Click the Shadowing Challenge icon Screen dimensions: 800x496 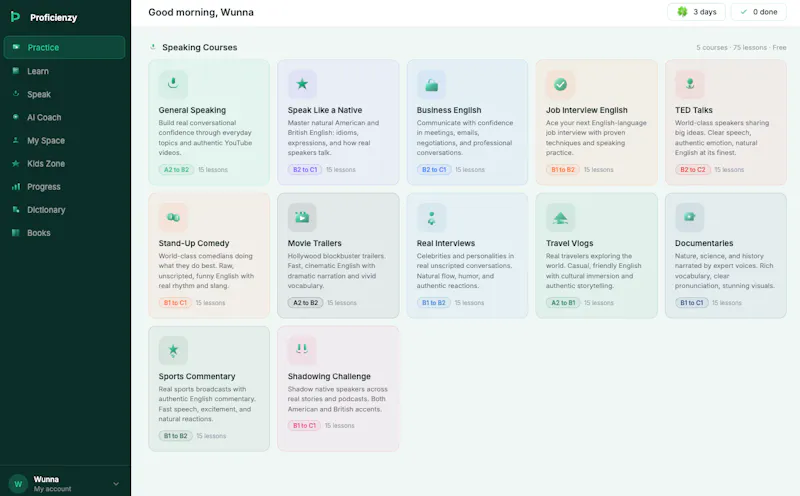click(x=302, y=351)
